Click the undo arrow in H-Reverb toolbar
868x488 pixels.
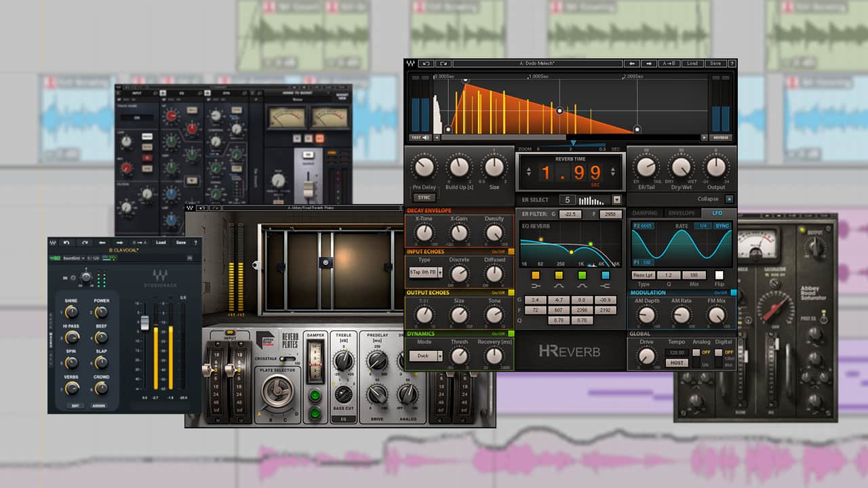[x=427, y=63]
